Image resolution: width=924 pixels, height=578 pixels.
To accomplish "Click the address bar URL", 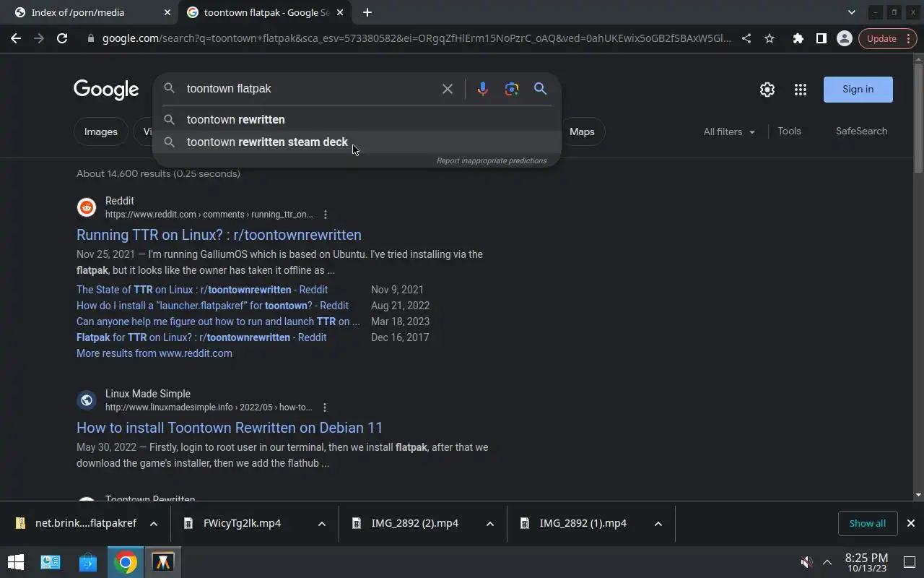I will (x=416, y=38).
